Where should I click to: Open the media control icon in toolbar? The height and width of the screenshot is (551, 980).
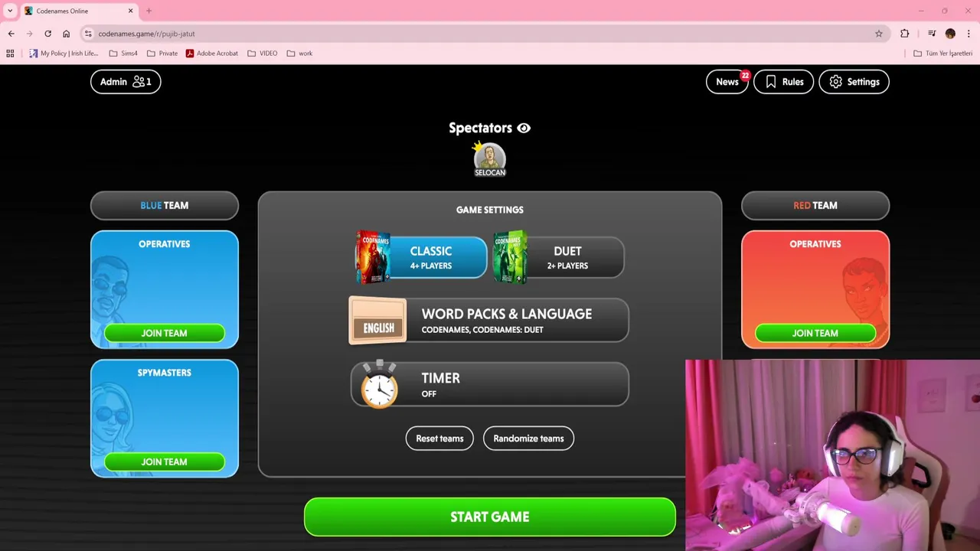[932, 34]
